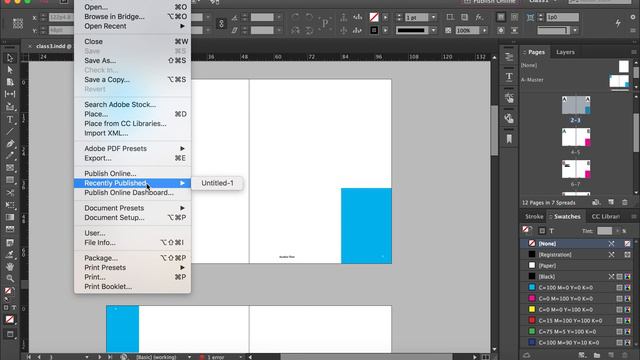Select the C=0 M=100 Y=0 K=0 swatch
640x360 pixels.
(x=577, y=298)
